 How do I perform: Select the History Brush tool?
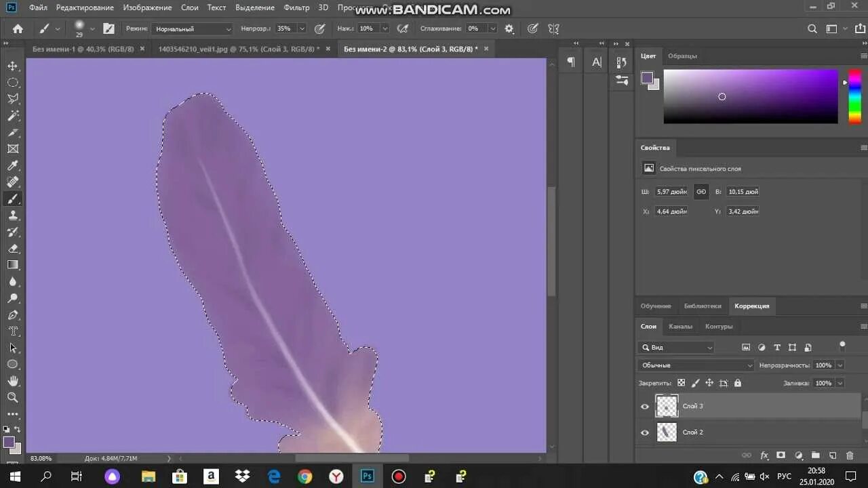click(x=13, y=232)
